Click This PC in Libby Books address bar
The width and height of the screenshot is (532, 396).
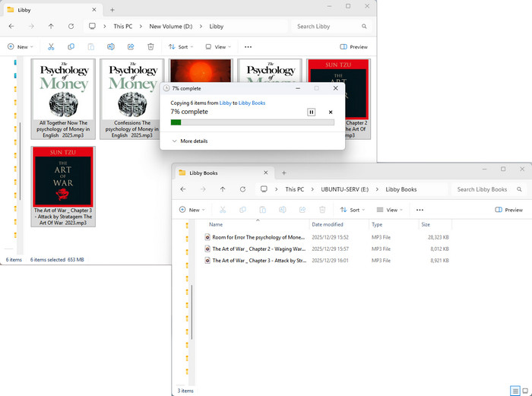click(x=295, y=189)
